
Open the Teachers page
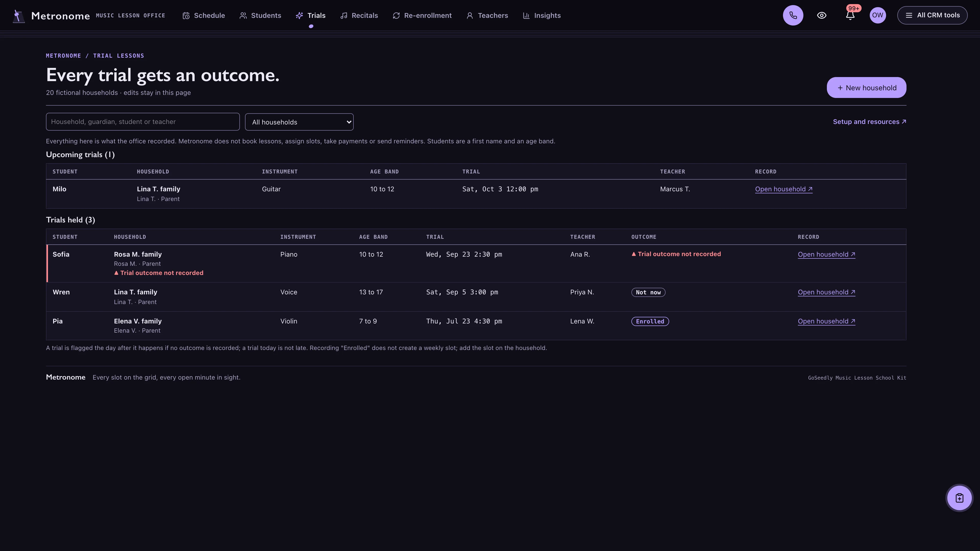[x=487, y=16]
